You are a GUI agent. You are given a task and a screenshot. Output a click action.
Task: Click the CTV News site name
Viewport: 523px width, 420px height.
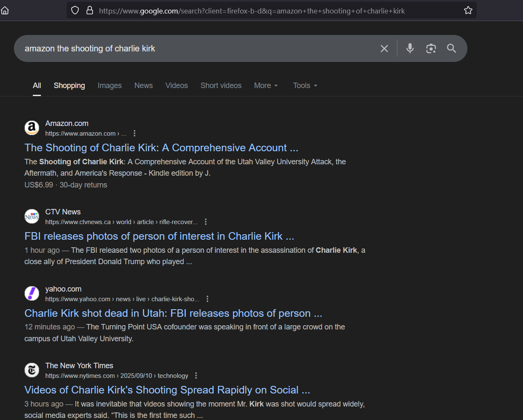point(63,212)
